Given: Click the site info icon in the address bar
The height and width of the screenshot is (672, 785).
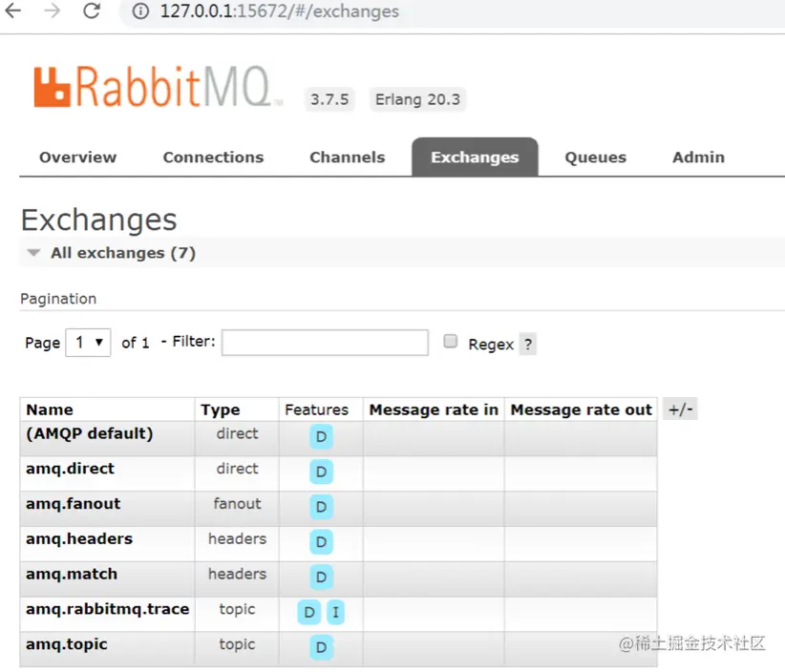Looking at the screenshot, I should coord(140,11).
